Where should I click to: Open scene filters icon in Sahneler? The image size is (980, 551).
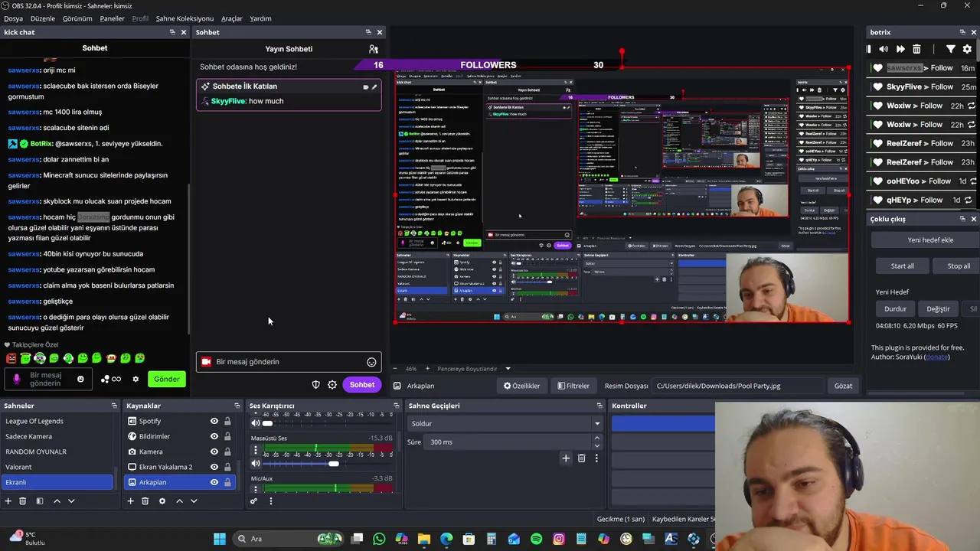(x=40, y=501)
